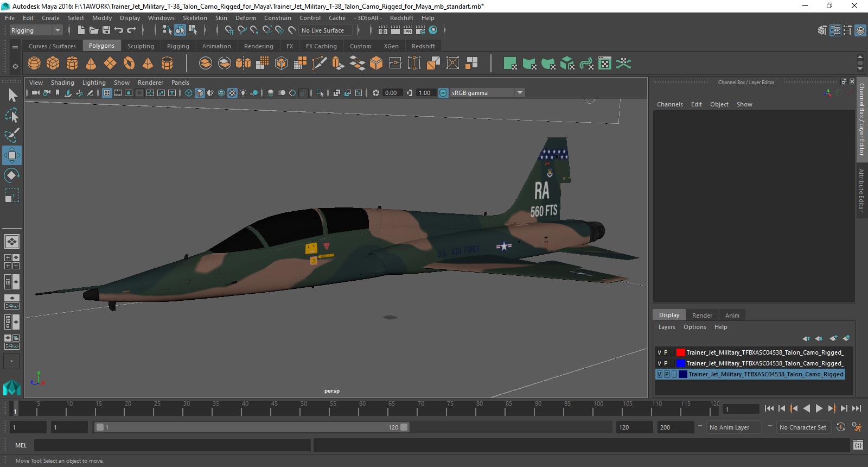Click the single pane layout icon
This screenshot has width=868, height=467.
11,242
